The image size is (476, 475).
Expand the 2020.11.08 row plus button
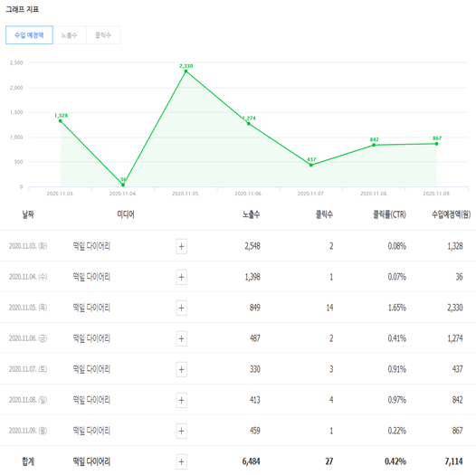[x=181, y=400]
